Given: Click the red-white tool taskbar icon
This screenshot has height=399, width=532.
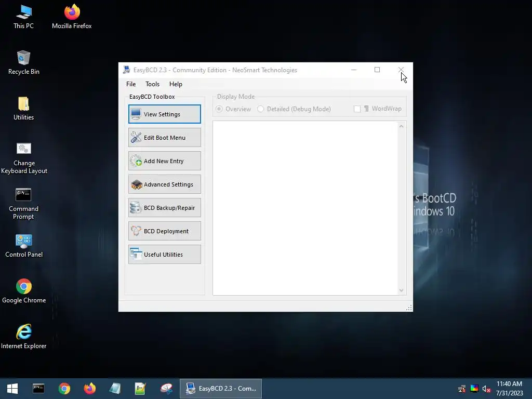Looking at the screenshot, I should click(166, 389).
